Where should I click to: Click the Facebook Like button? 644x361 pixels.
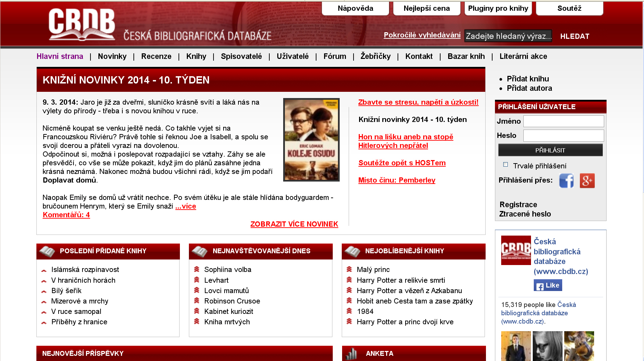tap(548, 285)
